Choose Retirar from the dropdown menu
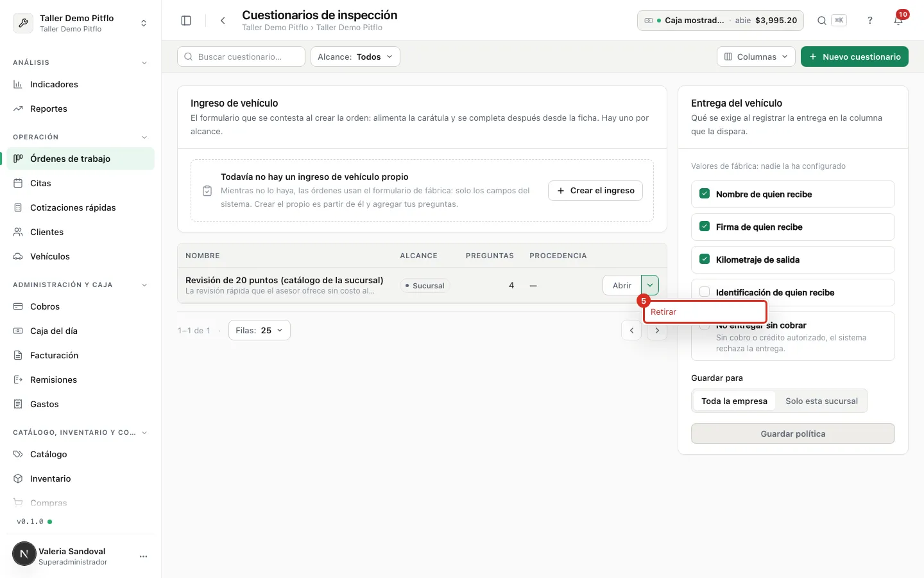 [x=705, y=311]
